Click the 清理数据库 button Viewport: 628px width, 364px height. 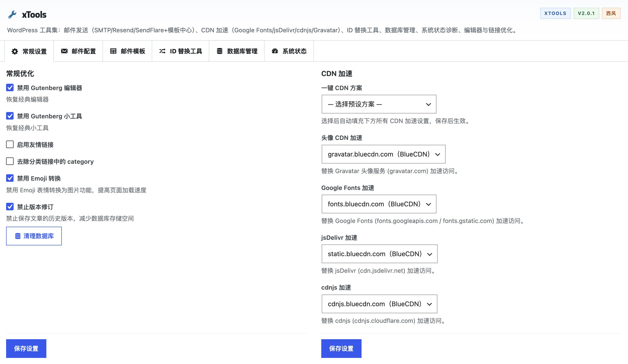point(34,236)
